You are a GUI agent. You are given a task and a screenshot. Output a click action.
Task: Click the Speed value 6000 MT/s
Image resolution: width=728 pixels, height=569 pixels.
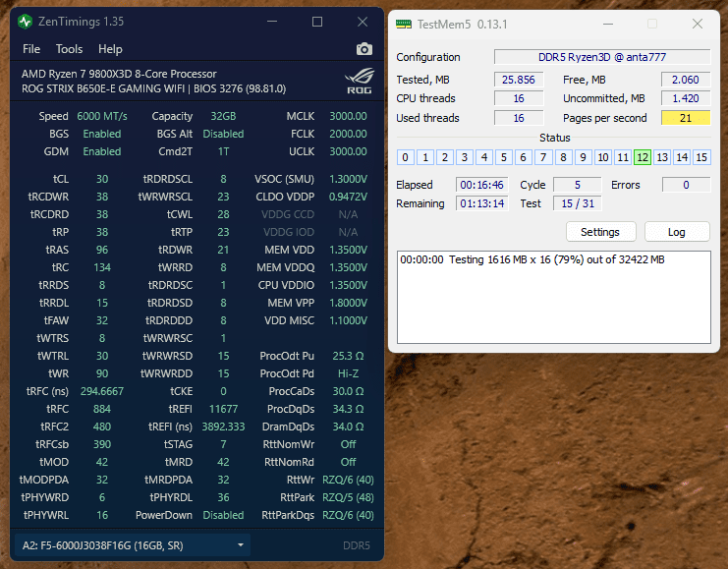pyautogui.click(x=102, y=116)
